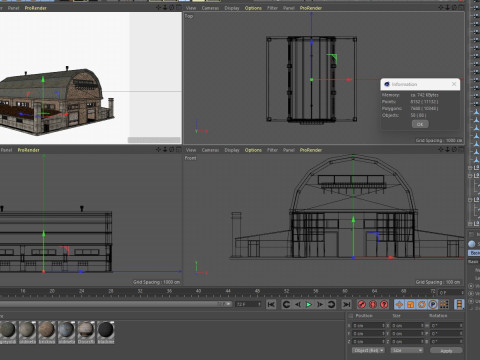Click Position X input field
480x360 pixels.
click(369, 325)
